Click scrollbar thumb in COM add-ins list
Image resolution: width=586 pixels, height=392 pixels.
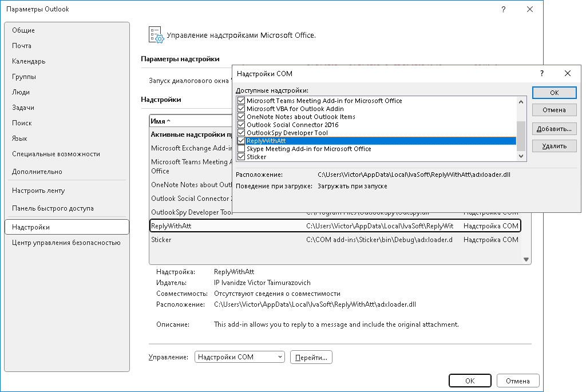click(521, 135)
